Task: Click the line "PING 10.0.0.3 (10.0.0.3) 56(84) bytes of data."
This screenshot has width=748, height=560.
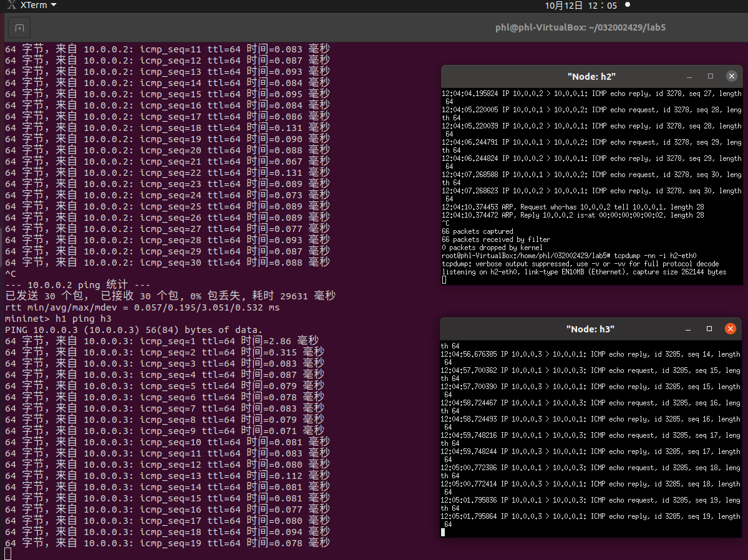Action: [x=134, y=330]
